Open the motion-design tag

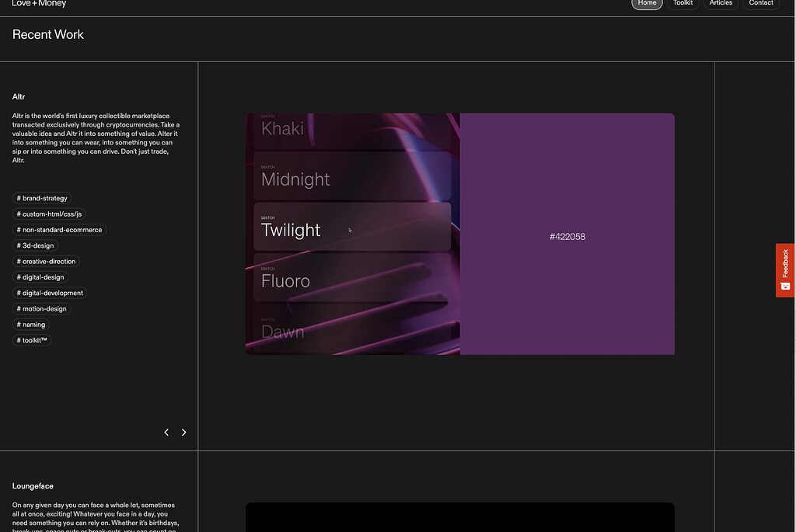[x=42, y=308]
